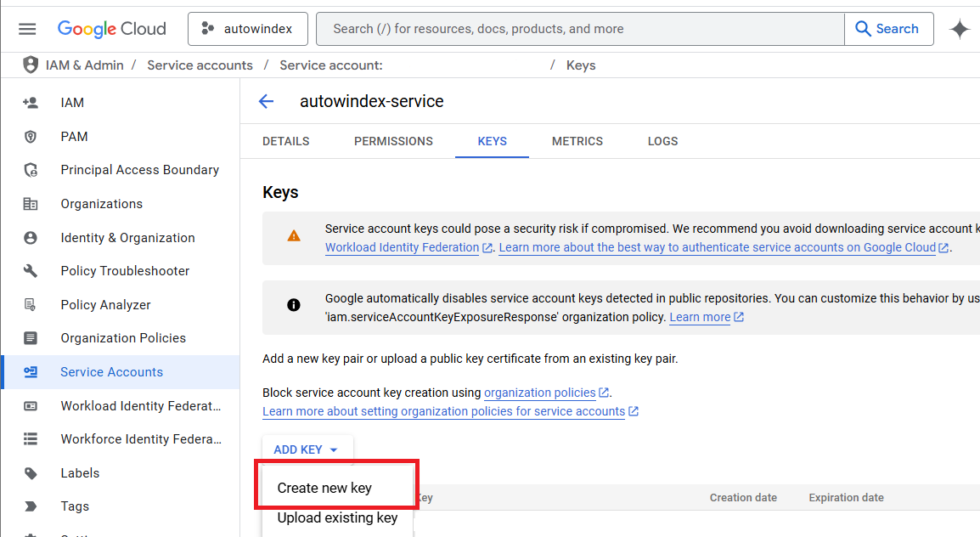Image resolution: width=980 pixels, height=537 pixels.
Task: Click the Tags arrow-shaped icon
Action: 30,506
